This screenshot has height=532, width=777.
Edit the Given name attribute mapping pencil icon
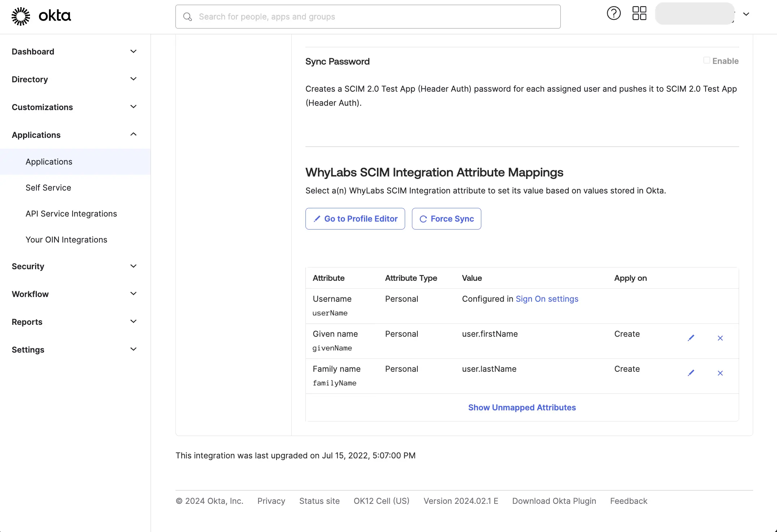tap(691, 338)
